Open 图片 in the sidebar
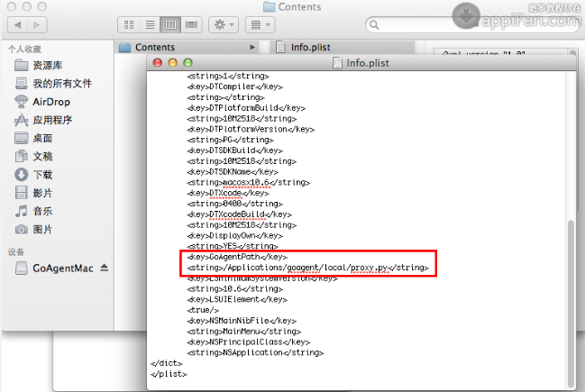The height and width of the screenshot is (392, 585). tap(33, 230)
